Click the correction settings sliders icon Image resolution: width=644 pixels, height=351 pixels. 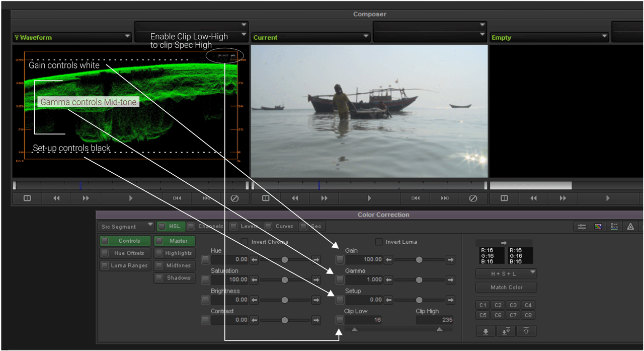tap(581, 227)
